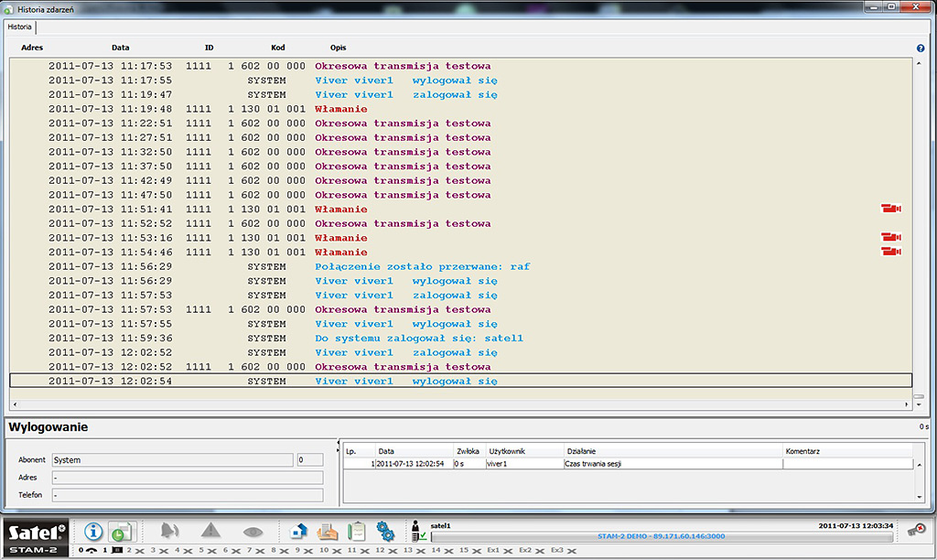Open the house icon in the toolbar
Screen dimensions: 937x560
pos(298,532)
